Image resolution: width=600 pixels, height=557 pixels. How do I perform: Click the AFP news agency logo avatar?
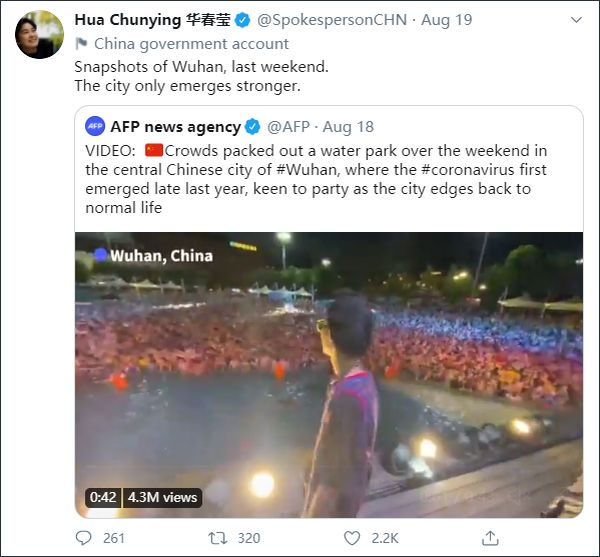[95, 127]
